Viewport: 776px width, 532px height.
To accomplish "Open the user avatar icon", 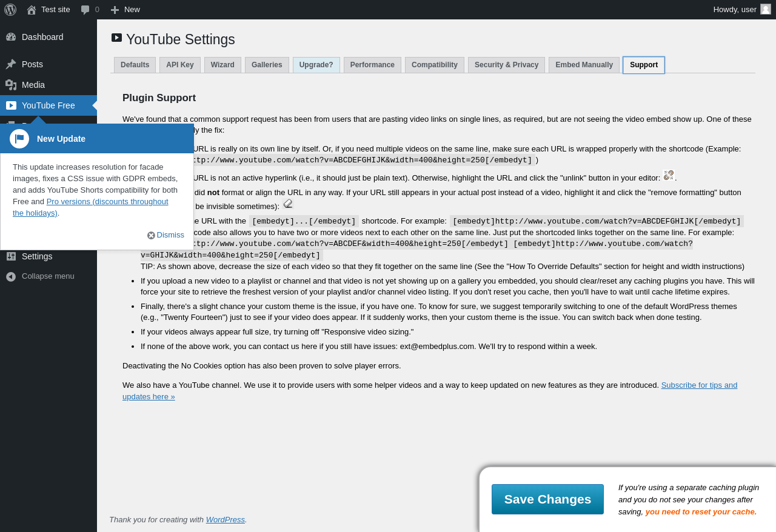I will (766, 9).
